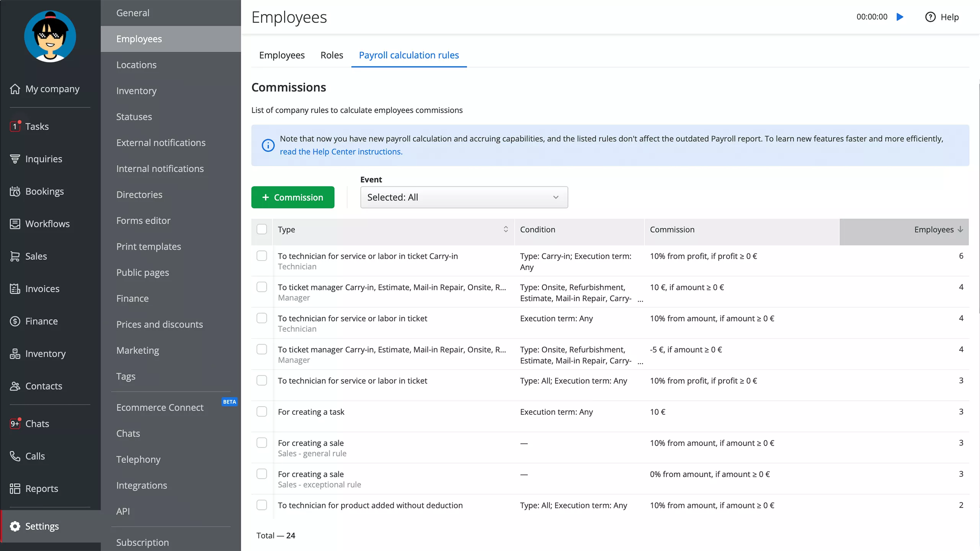Click the timer play icon
Viewport: 980px width, 551px height.
[x=900, y=17]
